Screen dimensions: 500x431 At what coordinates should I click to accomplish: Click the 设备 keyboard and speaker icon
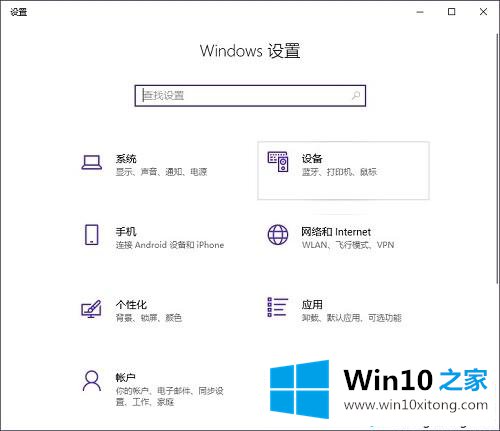[x=278, y=162]
